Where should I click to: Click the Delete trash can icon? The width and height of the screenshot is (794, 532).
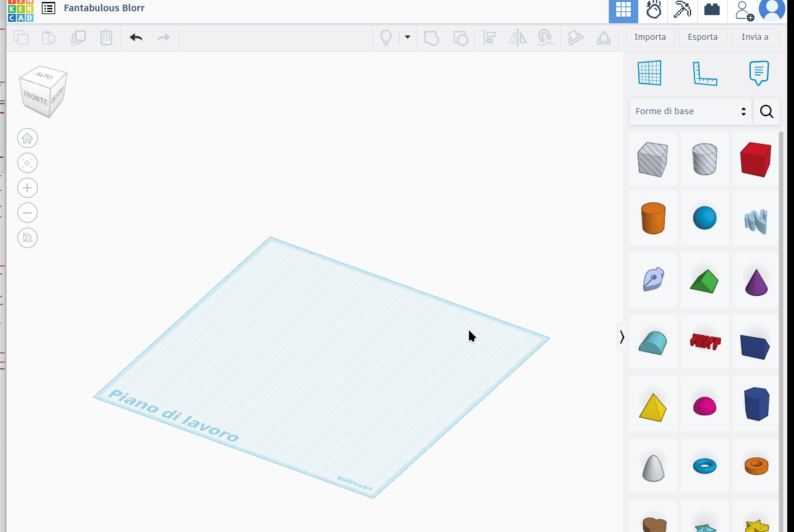point(106,37)
